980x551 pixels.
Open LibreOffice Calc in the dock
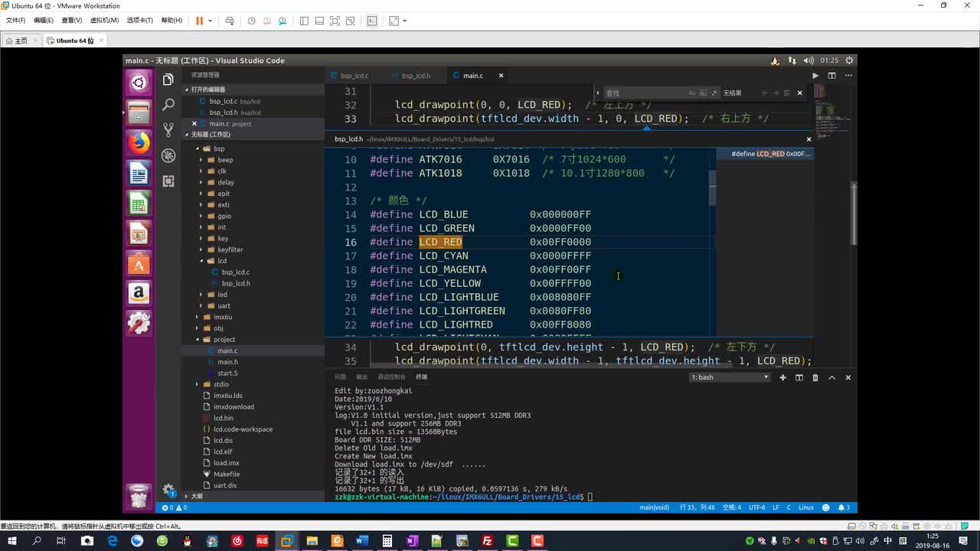[139, 204]
